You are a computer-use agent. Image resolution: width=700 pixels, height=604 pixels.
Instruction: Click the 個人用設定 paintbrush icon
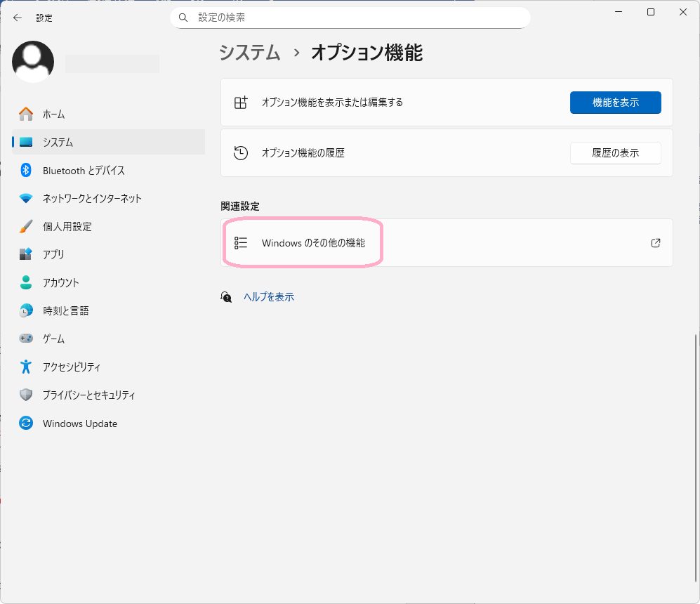click(26, 226)
